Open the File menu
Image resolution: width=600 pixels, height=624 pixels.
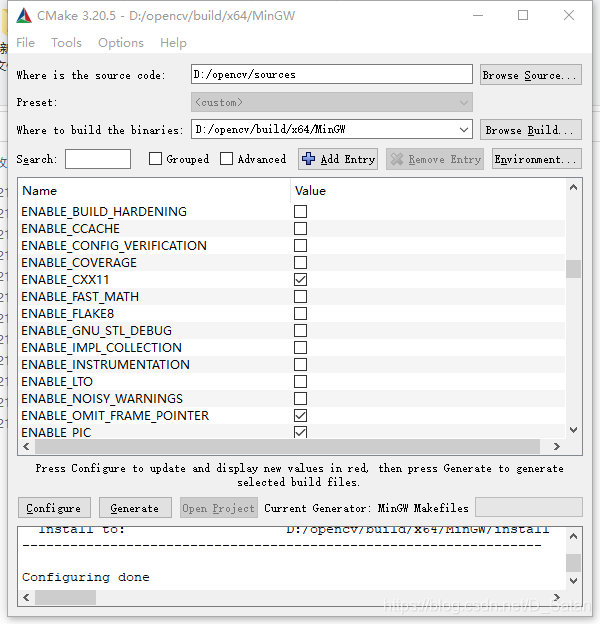pyautogui.click(x=25, y=43)
